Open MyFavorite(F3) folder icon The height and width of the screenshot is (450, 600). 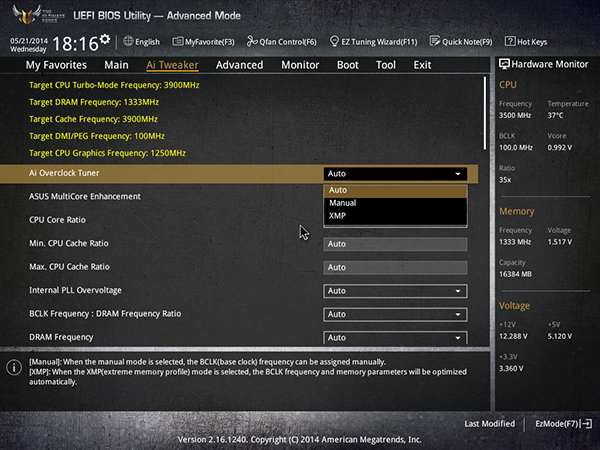pyautogui.click(x=177, y=41)
